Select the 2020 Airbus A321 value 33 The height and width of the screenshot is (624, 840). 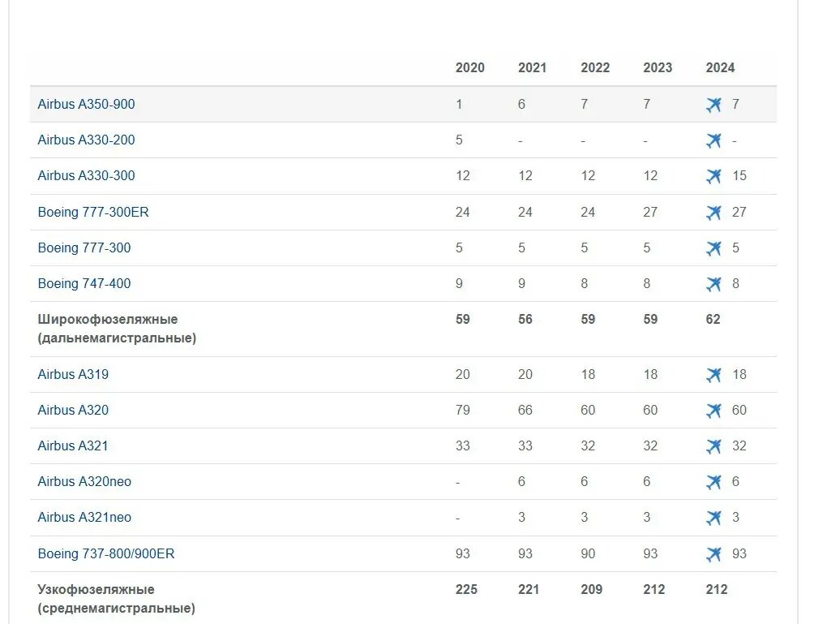tap(462, 446)
